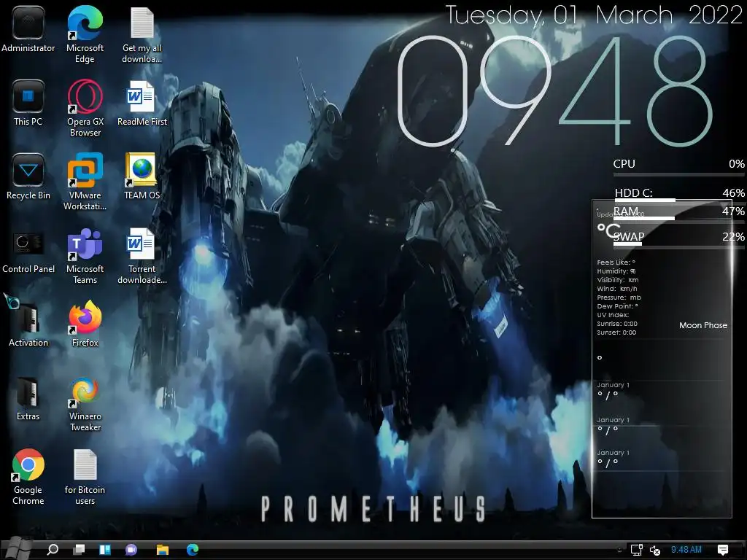Click 'Feels Like:' weather line

616,262
